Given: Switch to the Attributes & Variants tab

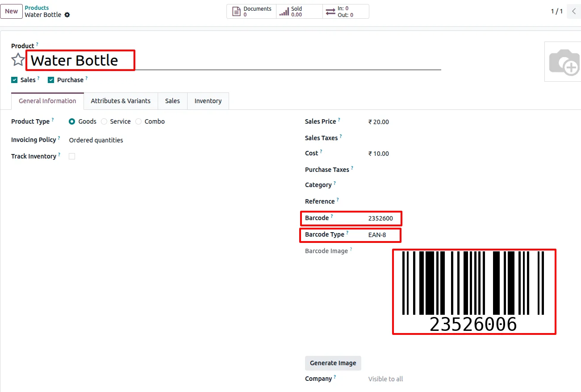Looking at the screenshot, I should pos(121,101).
